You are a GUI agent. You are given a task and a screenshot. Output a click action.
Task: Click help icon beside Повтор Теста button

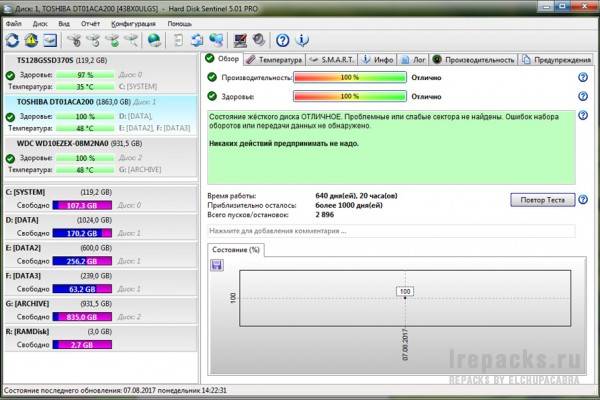(x=583, y=199)
